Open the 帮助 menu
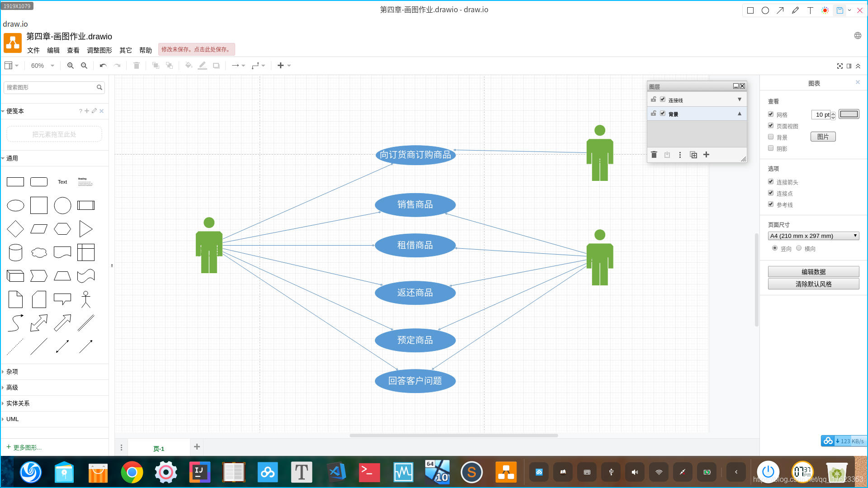The width and height of the screenshot is (868, 488). click(x=146, y=50)
